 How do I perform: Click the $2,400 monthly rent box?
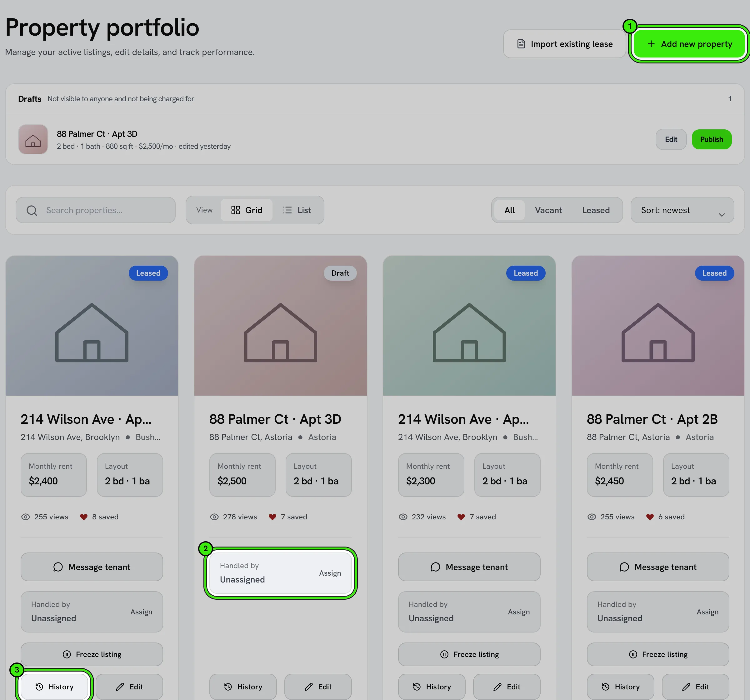[53, 475]
